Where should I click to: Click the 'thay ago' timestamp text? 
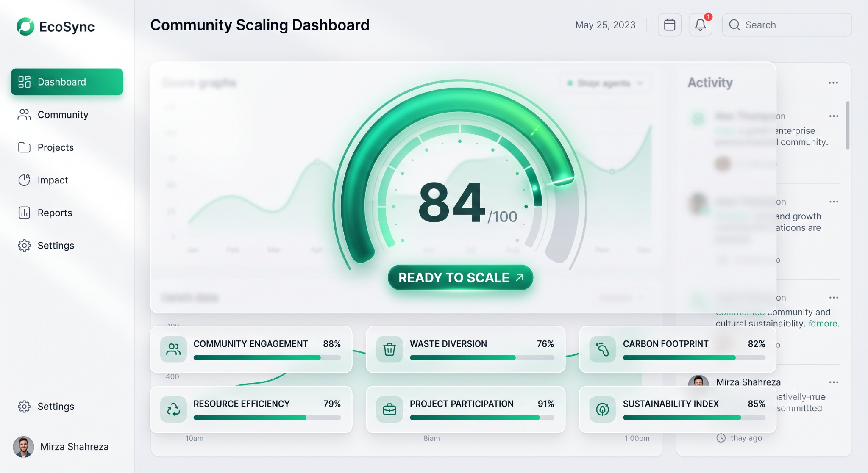tap(746, 438)
